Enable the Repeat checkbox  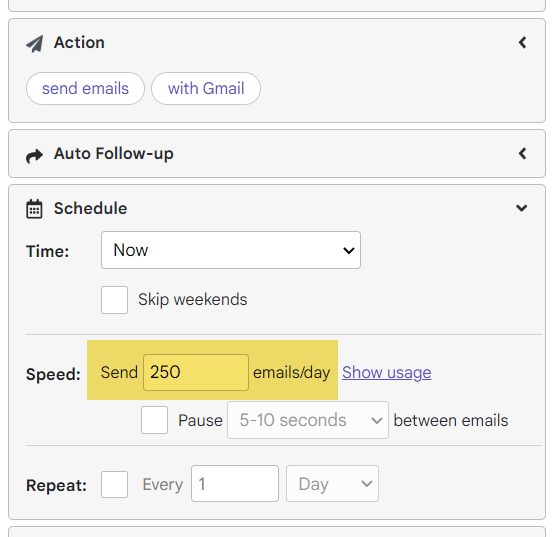(x=114, y=485)
